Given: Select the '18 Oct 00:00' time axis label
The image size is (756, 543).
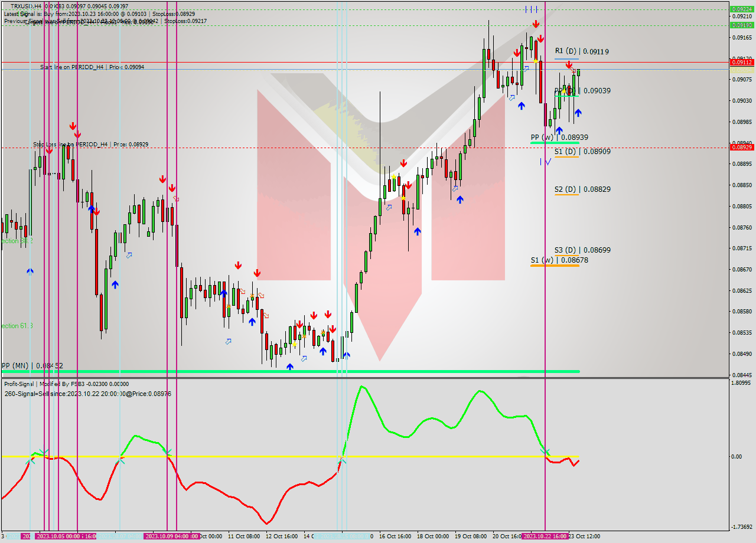Looking at the screenshot, I should click(433, 536).
